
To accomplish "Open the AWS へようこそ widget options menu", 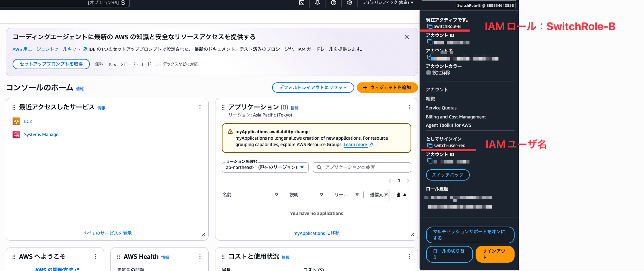I will tap(95, 257).
